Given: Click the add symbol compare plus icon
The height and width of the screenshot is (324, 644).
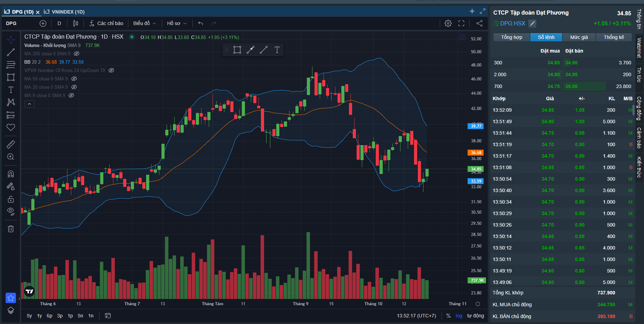Looking at the screenshot, I should tap(43, 23).
